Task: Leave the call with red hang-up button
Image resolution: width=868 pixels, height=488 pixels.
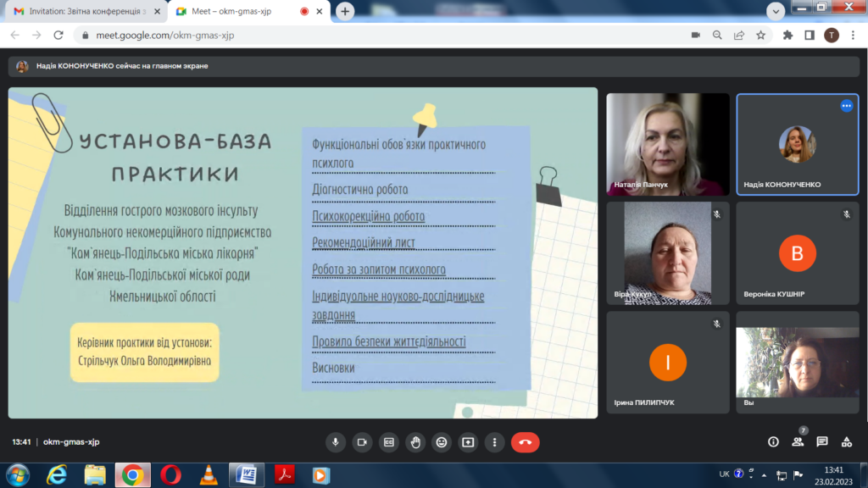Action: (525, 442)
